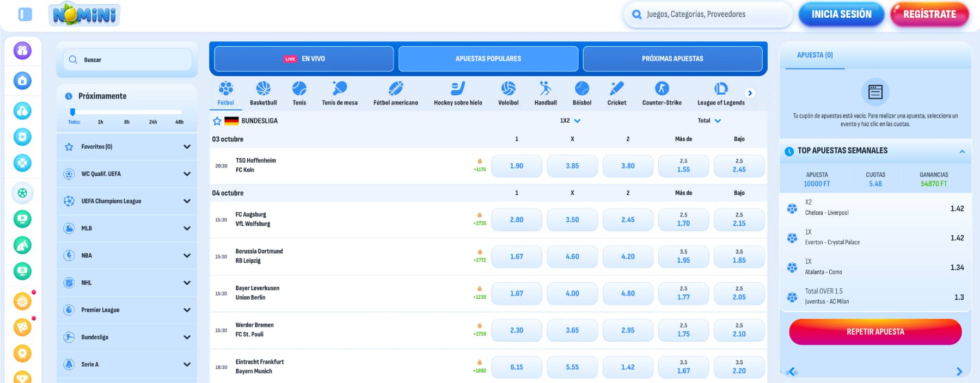Viewport: 980px width, 383px height.
Task: Open the gift promotions sidebar icon
Action: point(22,51)
